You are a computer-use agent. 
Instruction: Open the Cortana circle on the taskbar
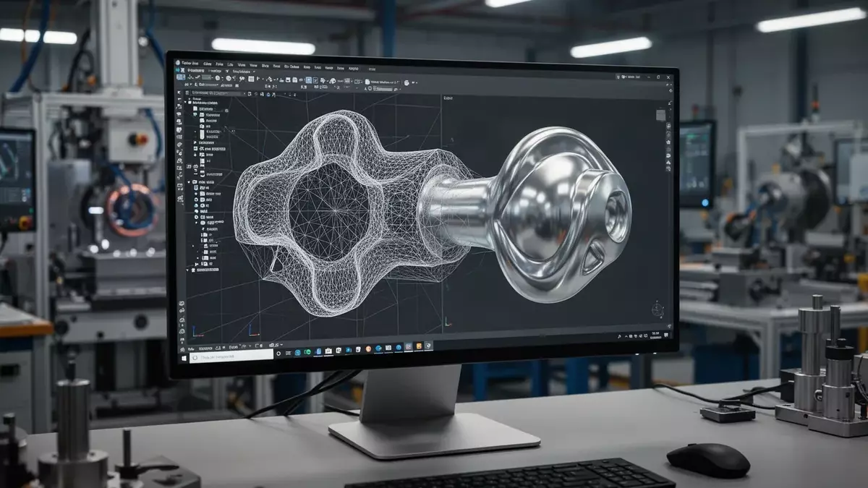point(278,354)
